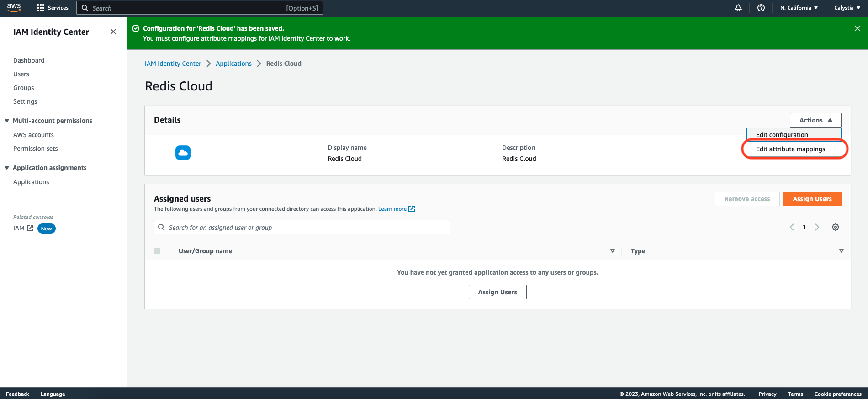Collapse the Multi-account permissions section
The image size is (868, 399).
(x=7, y=121)
